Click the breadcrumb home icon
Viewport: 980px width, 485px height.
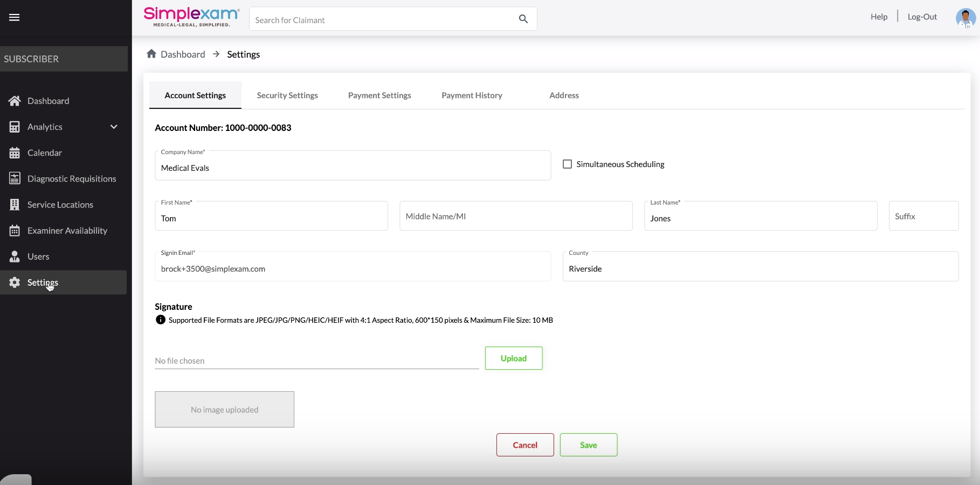(x=151, y=54)
